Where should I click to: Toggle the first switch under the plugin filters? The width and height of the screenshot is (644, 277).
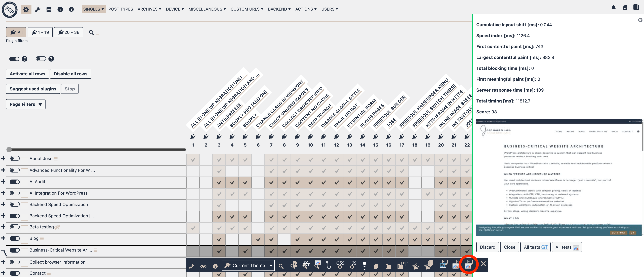pyautogui.click(x=14, y=59)
